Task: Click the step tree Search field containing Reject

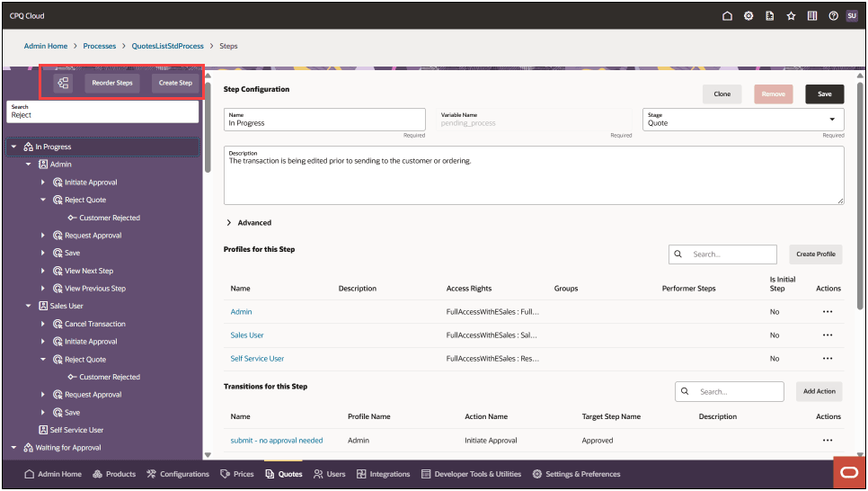Action: pyautogui.click(x=102, y=112)
